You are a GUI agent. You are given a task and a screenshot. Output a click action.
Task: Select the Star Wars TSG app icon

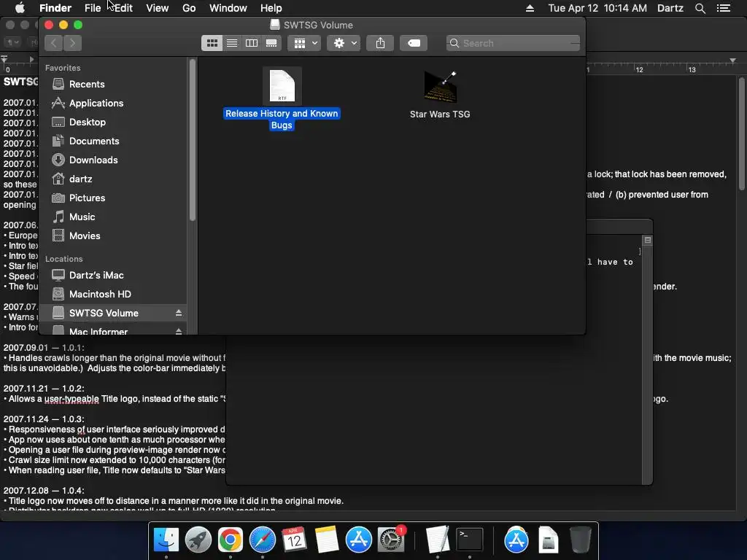440,94
